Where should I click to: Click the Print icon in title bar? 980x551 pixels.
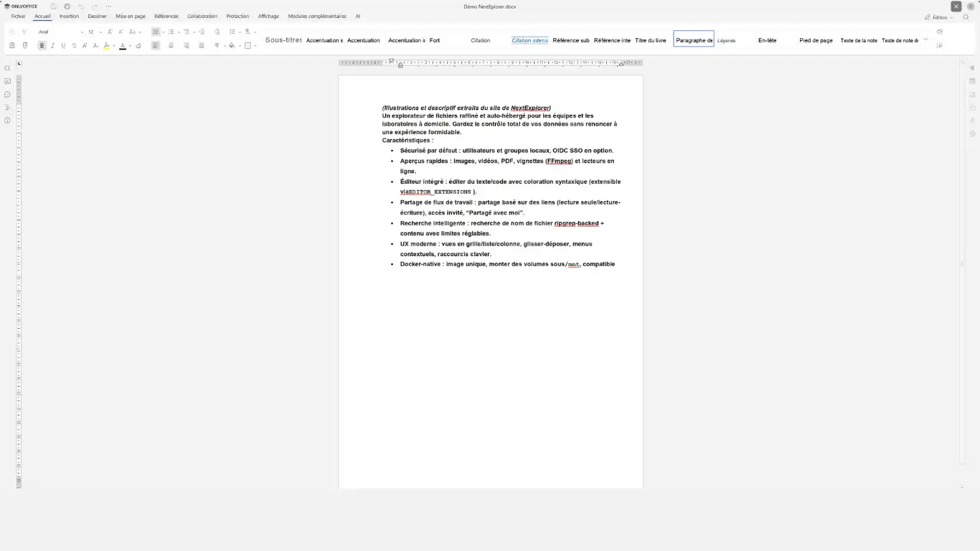[x=67, y=6]
